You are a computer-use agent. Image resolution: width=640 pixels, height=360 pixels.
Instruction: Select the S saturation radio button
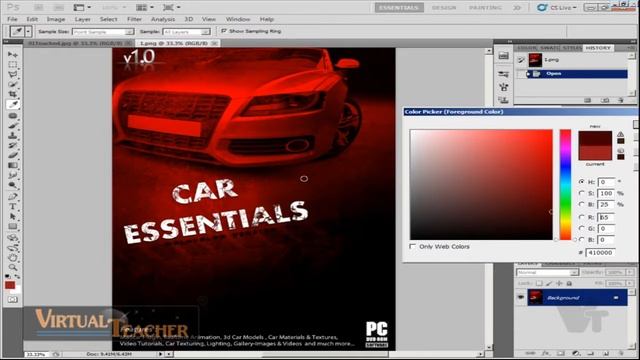pos(582,193)
